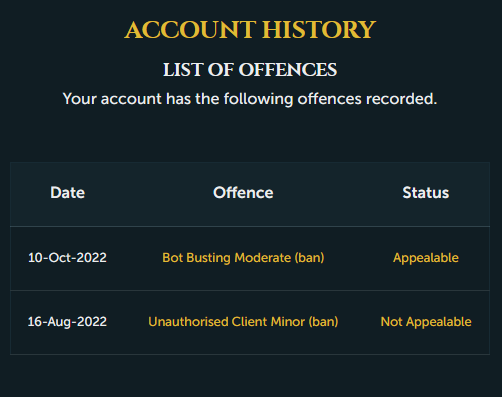Open the Bot Busting Moderate (ban) offence

click(x=243, y=258)
